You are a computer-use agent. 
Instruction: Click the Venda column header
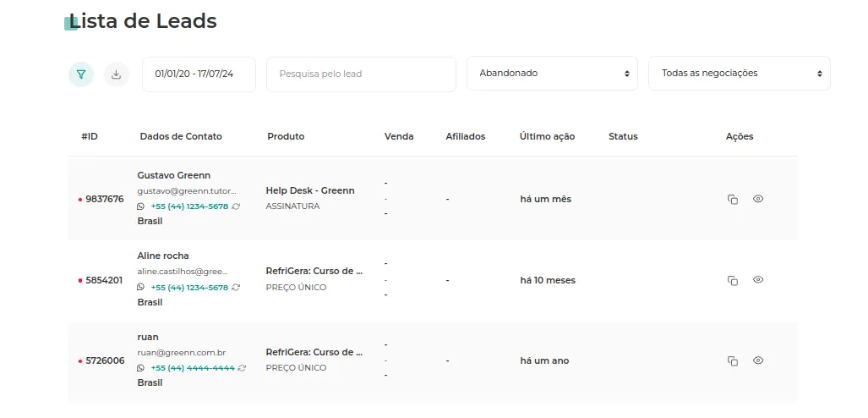[399, 136]
